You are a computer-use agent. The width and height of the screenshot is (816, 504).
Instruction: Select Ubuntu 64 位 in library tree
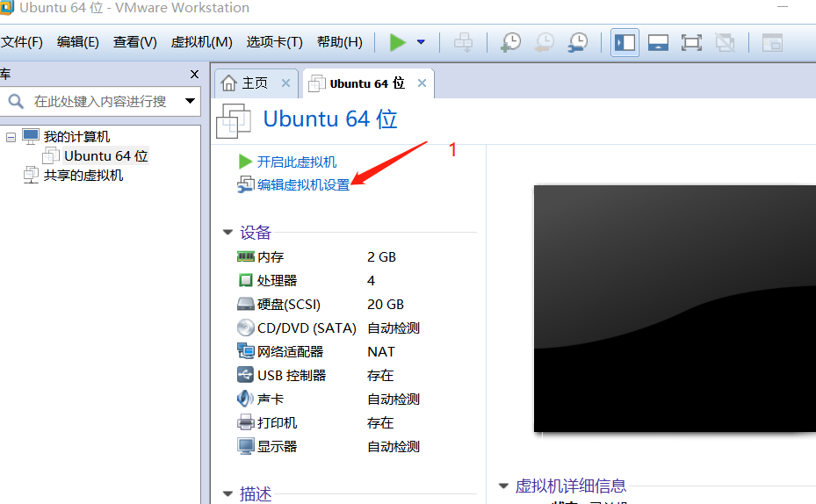tap(105, 156)
